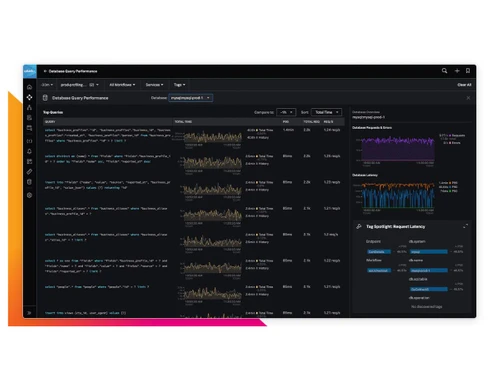This screenshot has height=375, width=500.
Task: Click the first query's total time sparkline chart
Action: click(x=213, y=137)
